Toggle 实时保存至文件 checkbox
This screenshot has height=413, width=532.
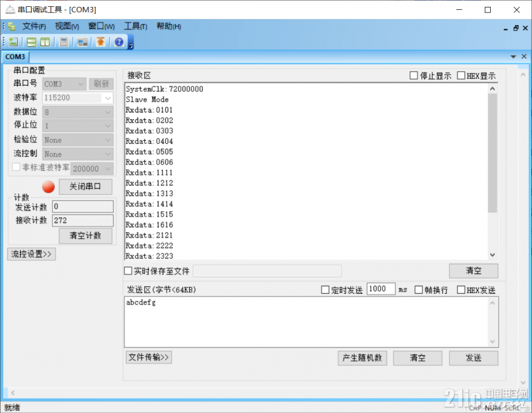(128, 271)
